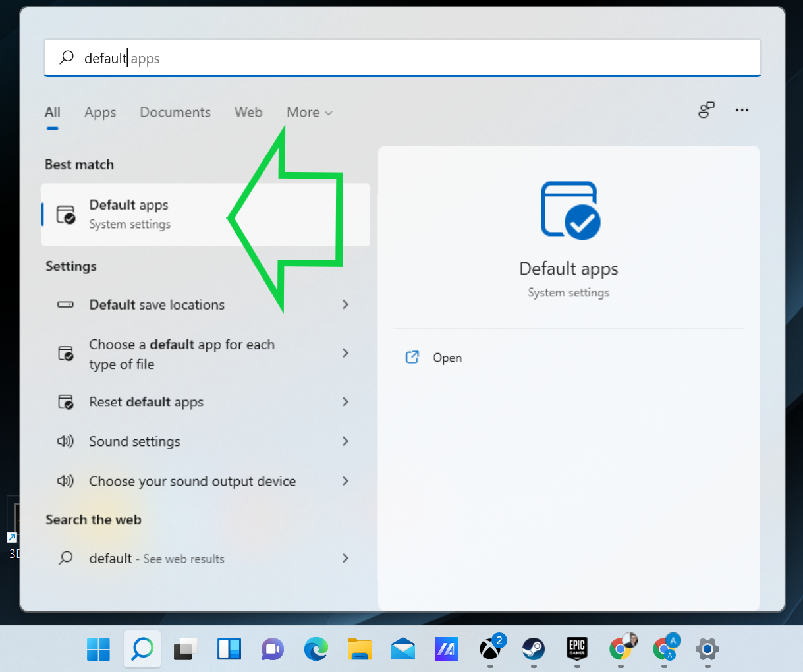Launch Steam from the taskbar
Viewport: 803px width, 672px height.
pos(534,650)
